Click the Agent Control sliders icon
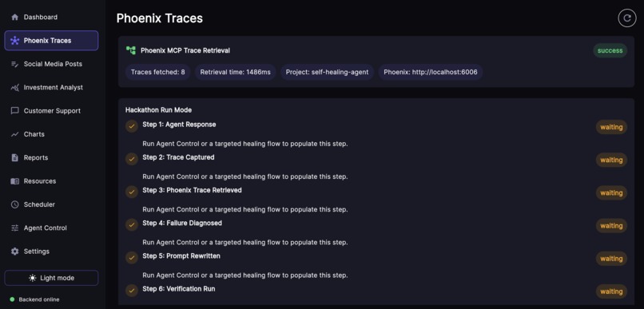 click(15, 228)
